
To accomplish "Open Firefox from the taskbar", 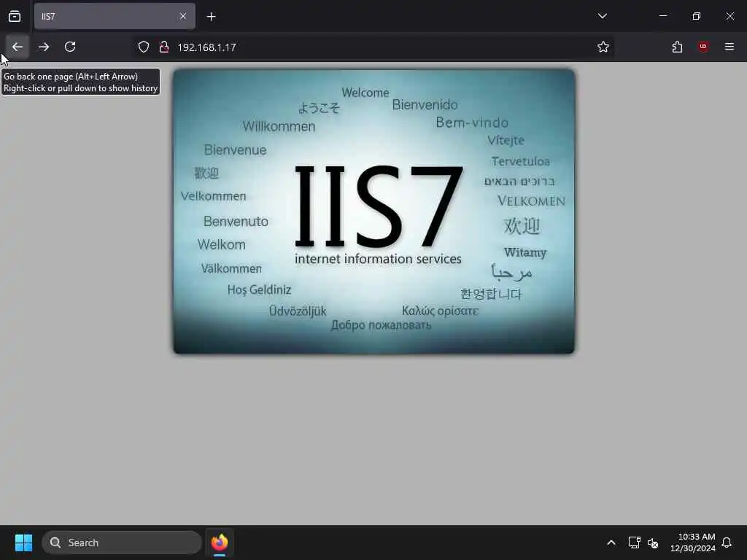I will tap(220, 542).
